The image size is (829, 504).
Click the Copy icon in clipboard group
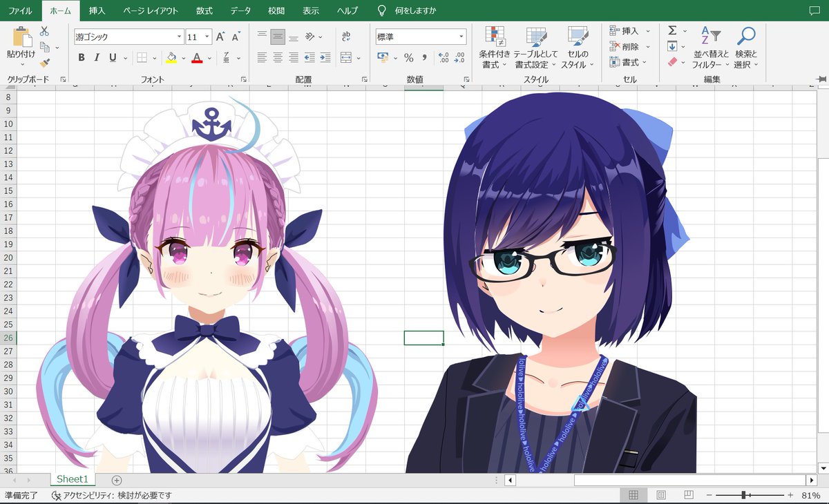click(x=44, y=47)
